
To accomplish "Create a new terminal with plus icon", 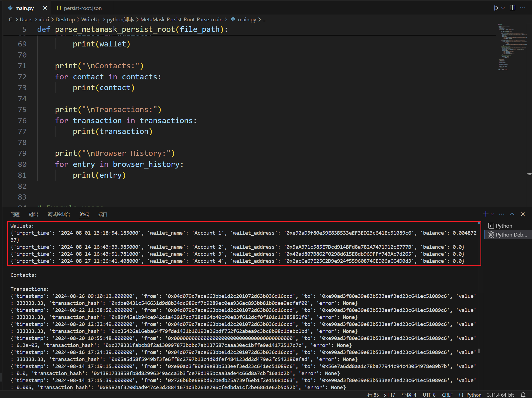I will (x=486, y=214).
